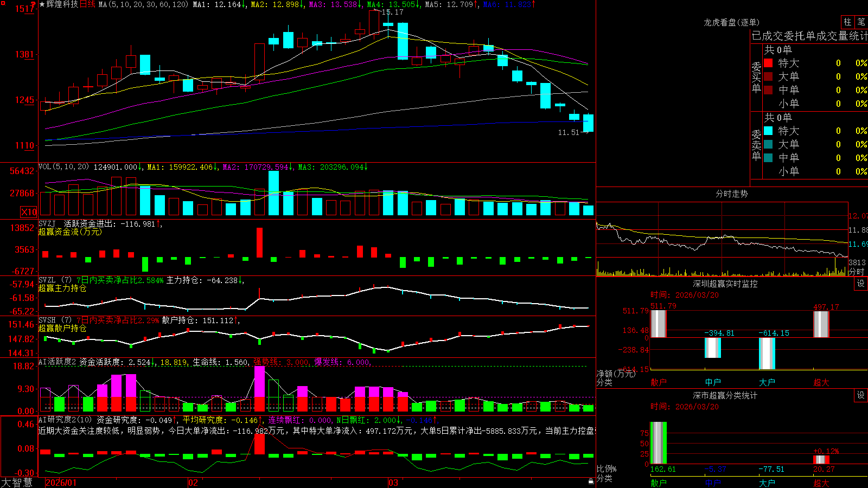Viewport: 868px width, 488px height.
Task: Click the 生命线: 1.560 label
Action: 221,362
